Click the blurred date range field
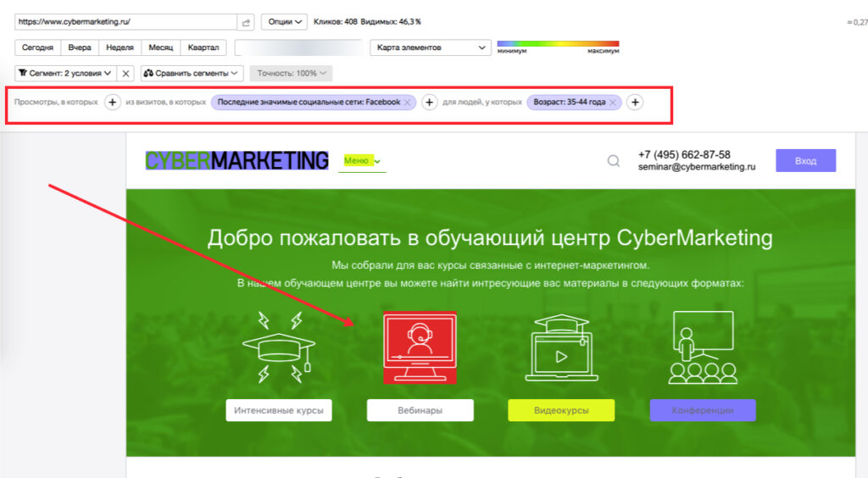Image resolution: width=868 pixels, height=478 pixels. point(298,47)
